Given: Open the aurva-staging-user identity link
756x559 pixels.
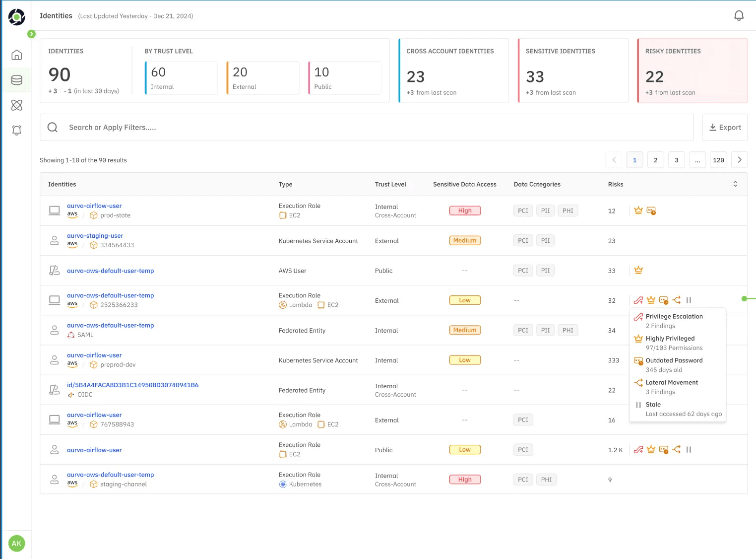Looking at the screenshot, I should click(95, 236).
